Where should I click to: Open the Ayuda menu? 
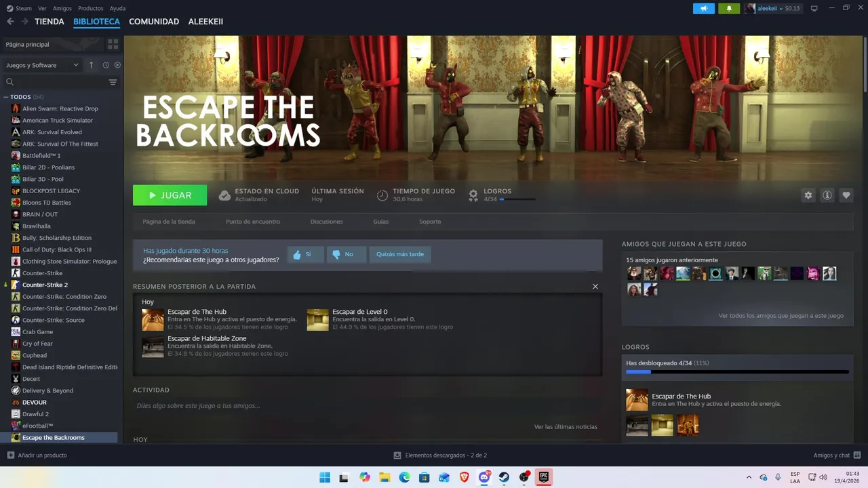click(117, 8)
